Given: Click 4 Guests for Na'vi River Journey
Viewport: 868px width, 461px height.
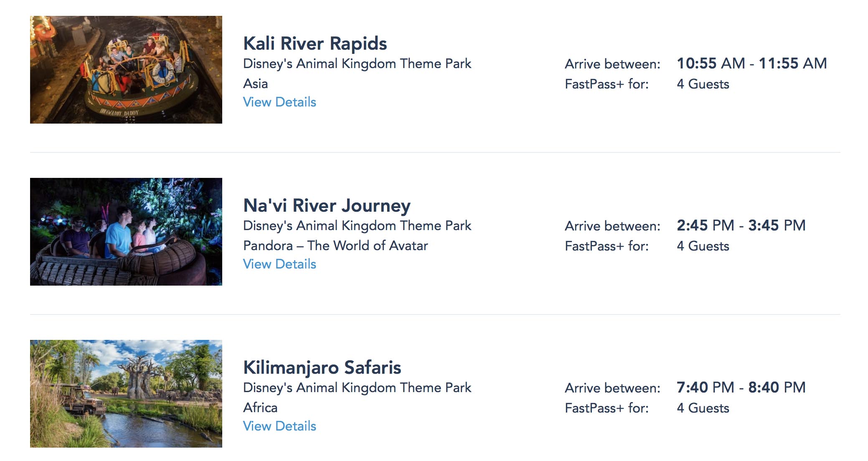Looking at the screenshot, I should point(703,246).
